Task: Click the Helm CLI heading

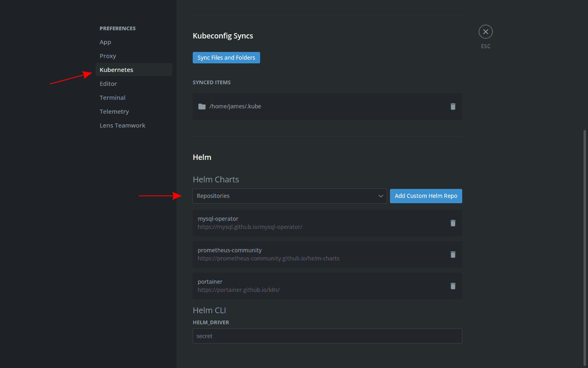Action: [x=209, y=310]
